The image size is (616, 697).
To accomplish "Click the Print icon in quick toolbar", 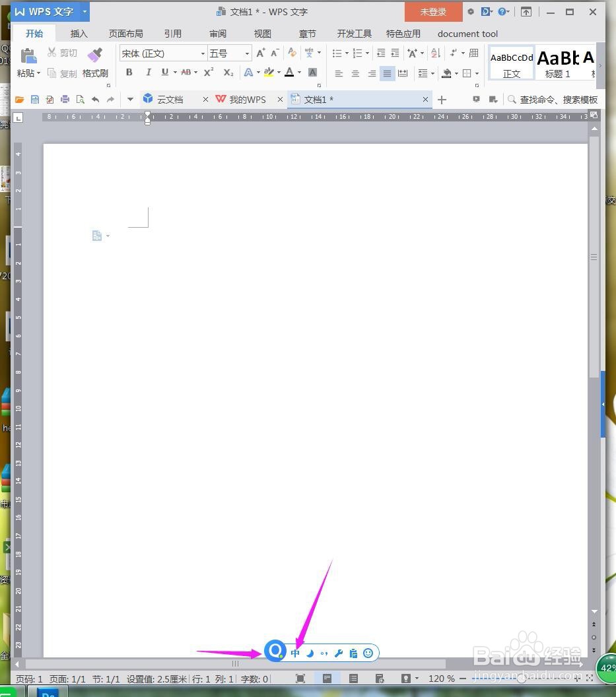I will [65, 100].
